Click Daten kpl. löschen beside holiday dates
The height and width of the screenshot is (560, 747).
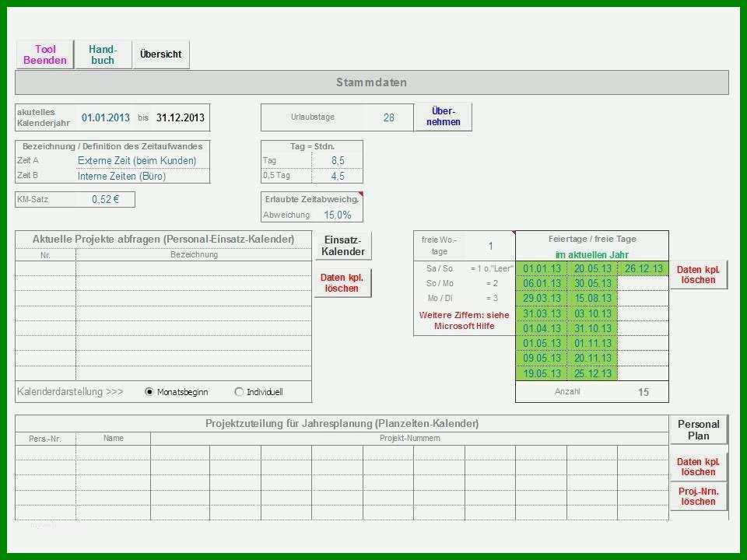(x=699, y=275)
